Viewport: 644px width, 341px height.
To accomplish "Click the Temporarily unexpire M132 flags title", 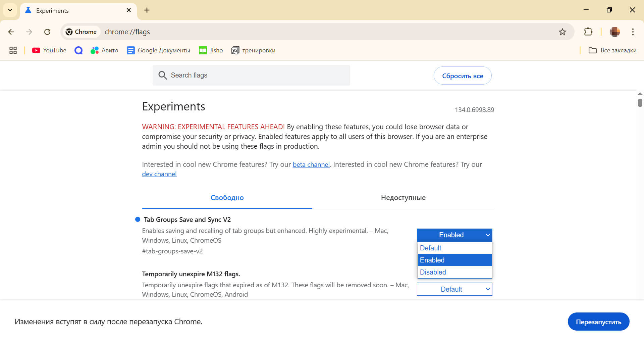I will [x=191, y=274].
